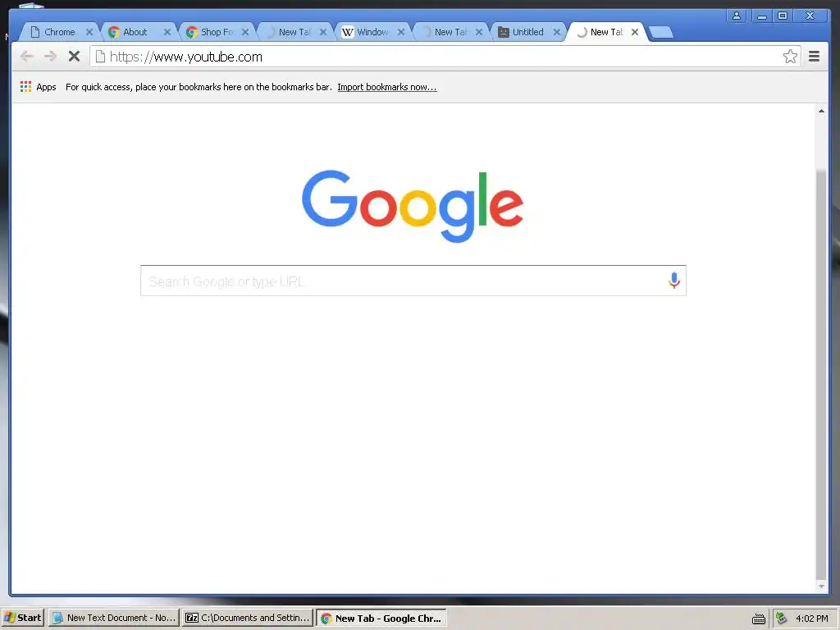Close the Chrome tab

(x=89, y=32)
